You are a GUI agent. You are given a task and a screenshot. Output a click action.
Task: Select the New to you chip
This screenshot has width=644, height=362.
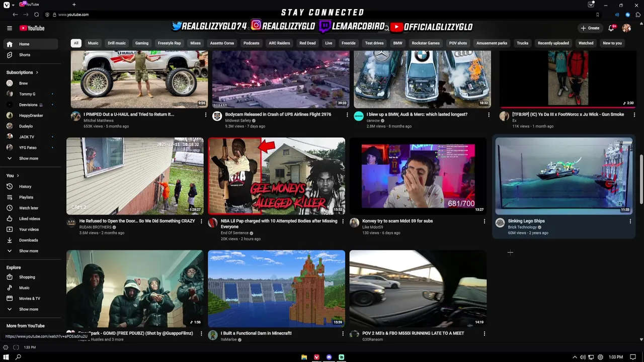(x=612, y=43)
